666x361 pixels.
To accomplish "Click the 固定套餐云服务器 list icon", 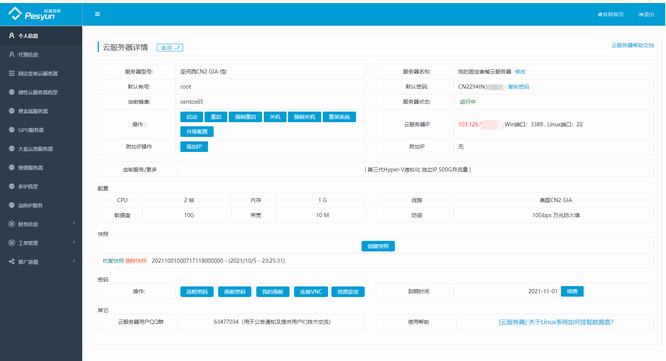I will (11, 73).
